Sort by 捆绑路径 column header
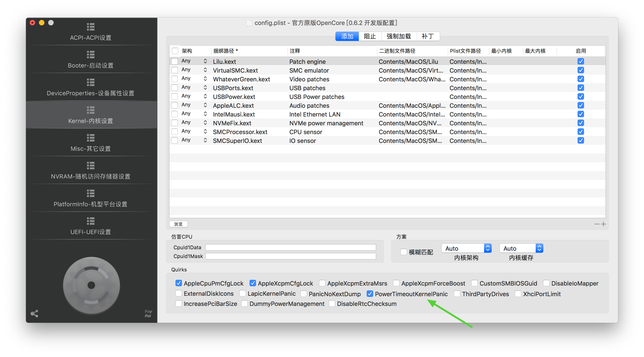This screenshot has width=644, height=357. [249, 51]
